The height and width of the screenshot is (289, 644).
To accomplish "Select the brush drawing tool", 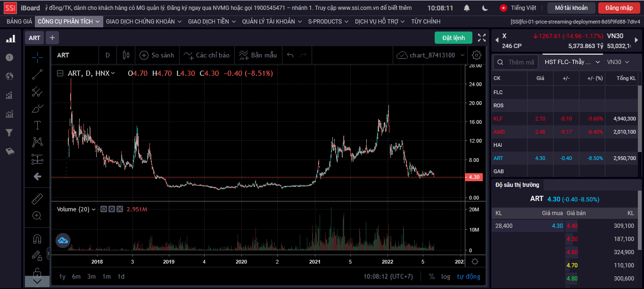I will point(37,109).
